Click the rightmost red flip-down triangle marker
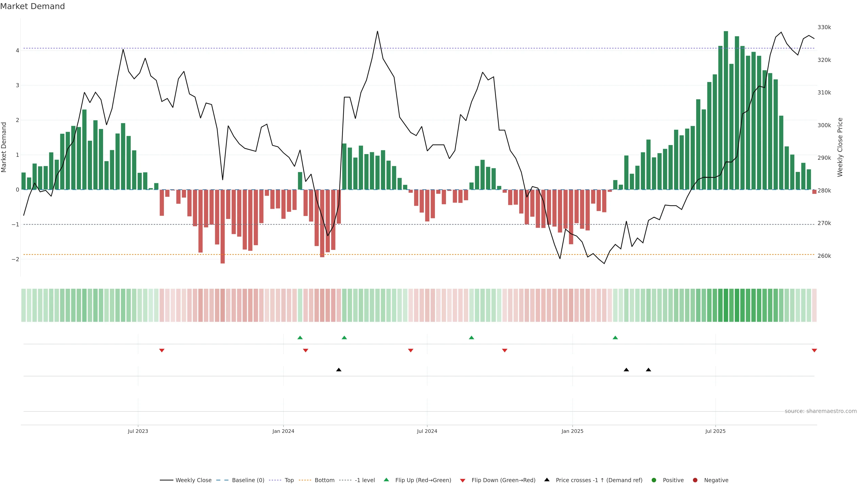868x488 pixels. 814,351
